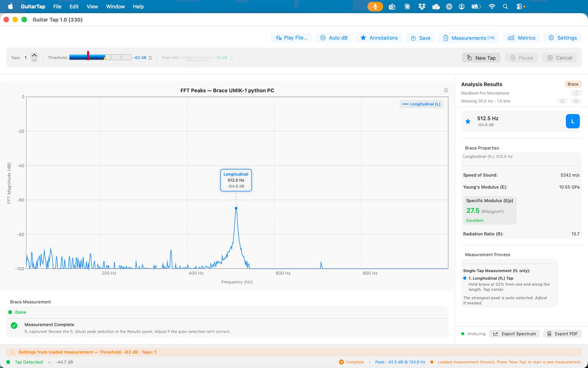Decrease Taps count with down arrow

click(x=34, y=60)
